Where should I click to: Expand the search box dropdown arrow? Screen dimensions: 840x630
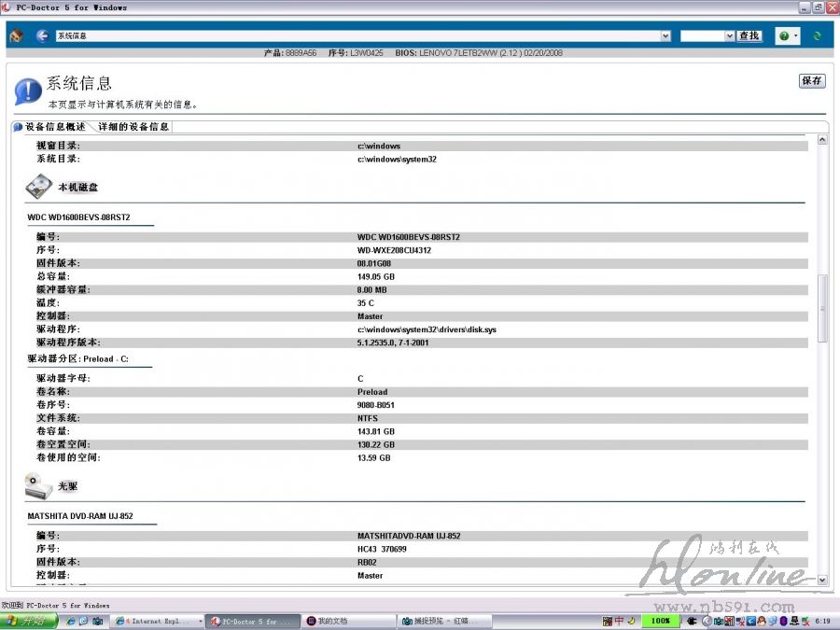pos(730,35)
